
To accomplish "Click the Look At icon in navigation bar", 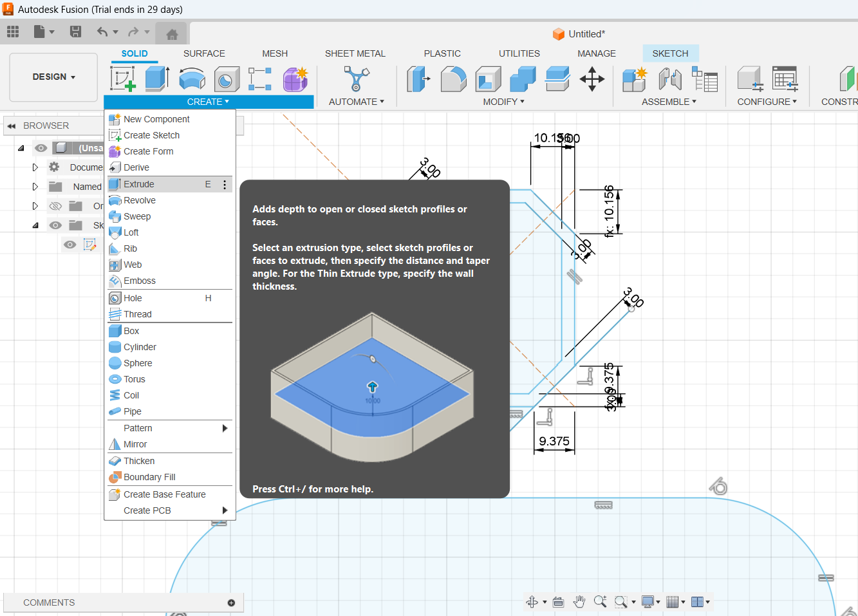I will 558,602.
